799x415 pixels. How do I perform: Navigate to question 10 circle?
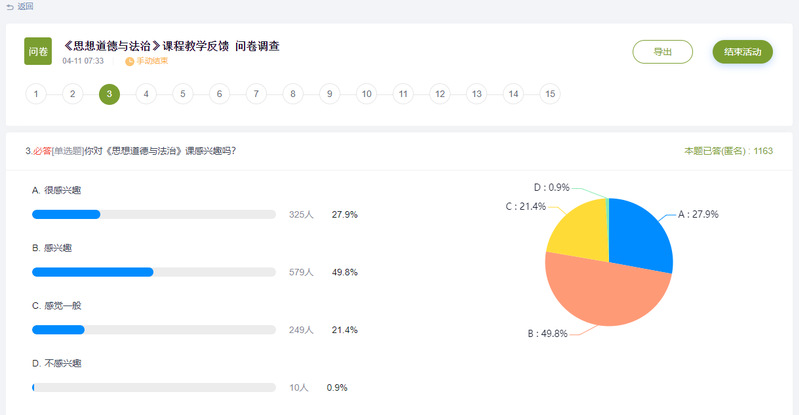(x=366, y=94)
